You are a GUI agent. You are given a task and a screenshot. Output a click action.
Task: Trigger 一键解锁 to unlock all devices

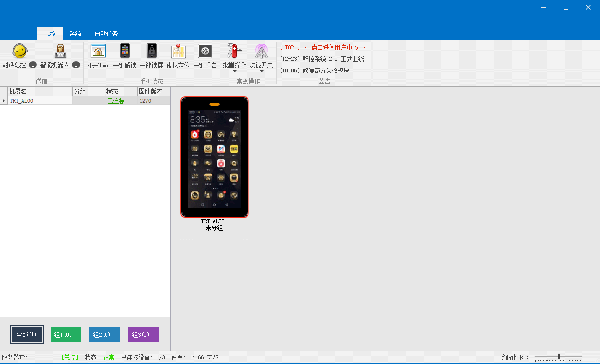click(x=125, y=53)
